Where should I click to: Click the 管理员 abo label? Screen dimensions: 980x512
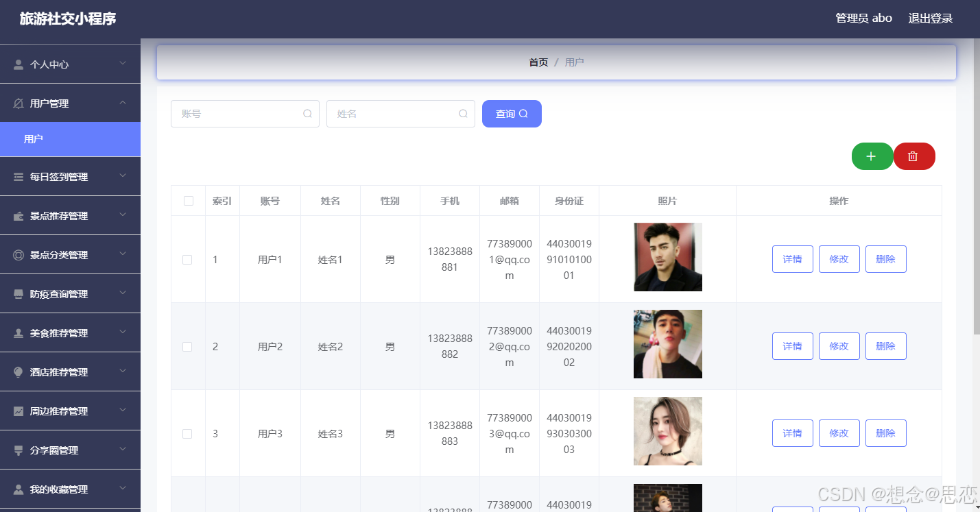[x=864, y=19]
